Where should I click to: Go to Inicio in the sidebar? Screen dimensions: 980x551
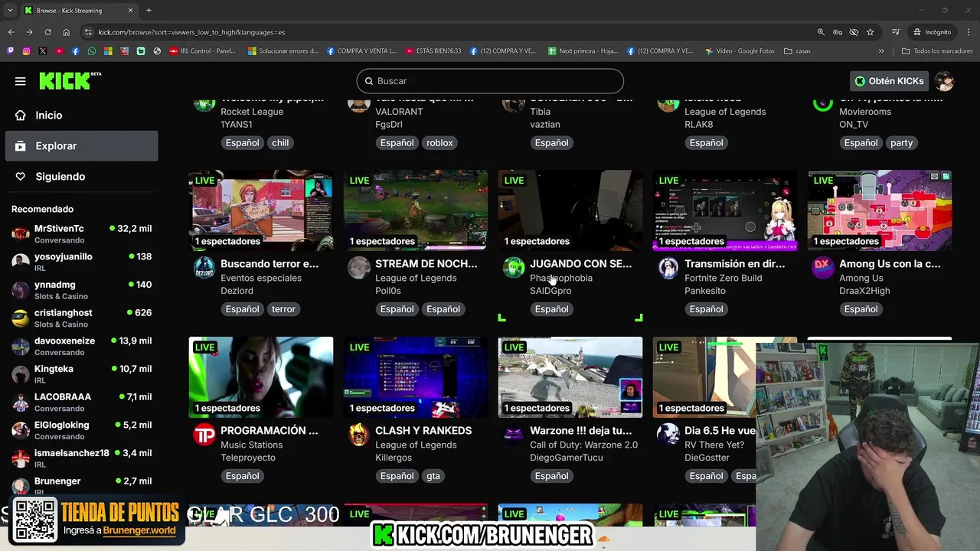81,116
